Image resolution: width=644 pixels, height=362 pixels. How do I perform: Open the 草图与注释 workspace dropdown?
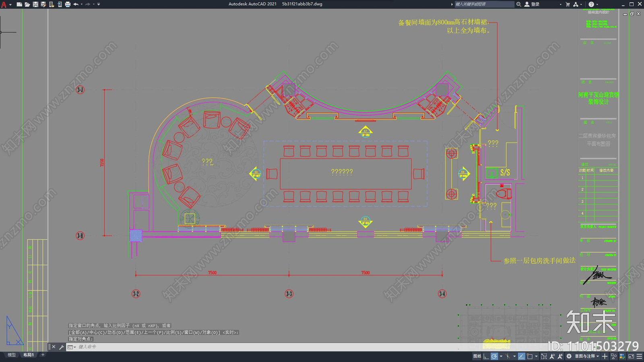(587, 356)
